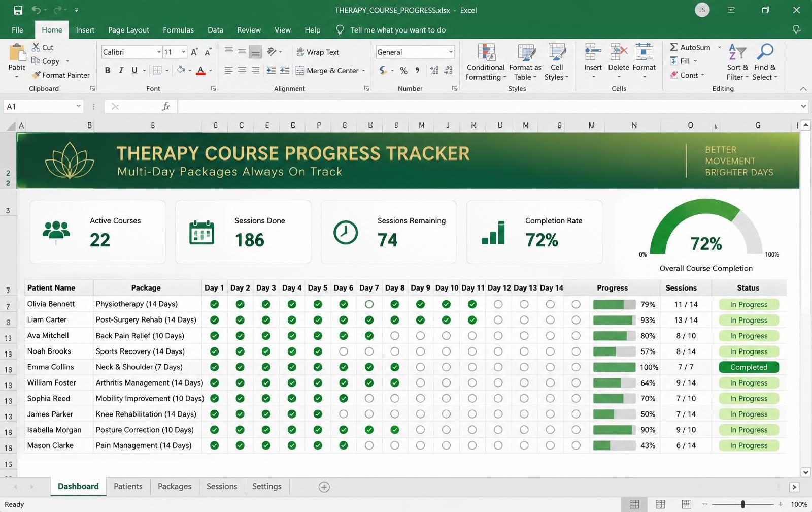Check Day 6 circle for Noah Brooks
This screenshot has width=812, height=512.
[344, 351]
